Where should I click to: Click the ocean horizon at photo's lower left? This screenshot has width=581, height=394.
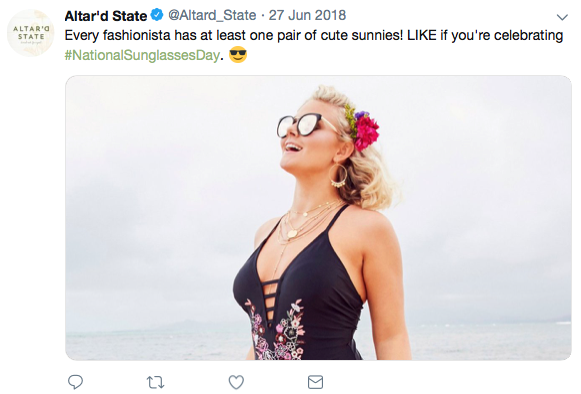(156, 339)
